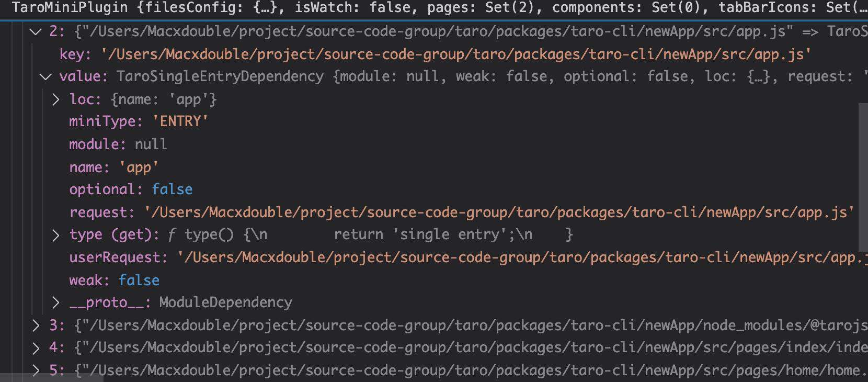Select the request path row
The image size is (868, 382).
(462, 212)
